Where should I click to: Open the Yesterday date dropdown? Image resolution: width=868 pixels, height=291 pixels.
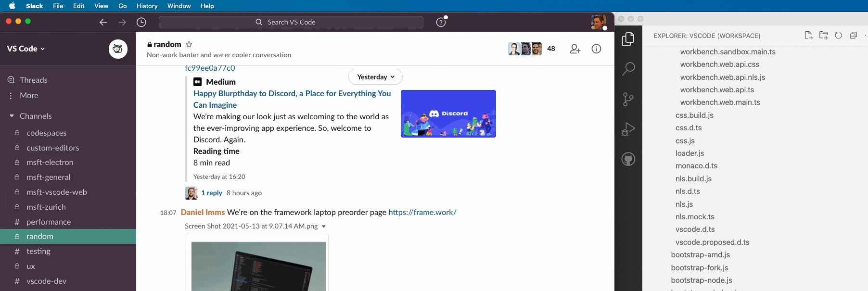coord(375,77)
